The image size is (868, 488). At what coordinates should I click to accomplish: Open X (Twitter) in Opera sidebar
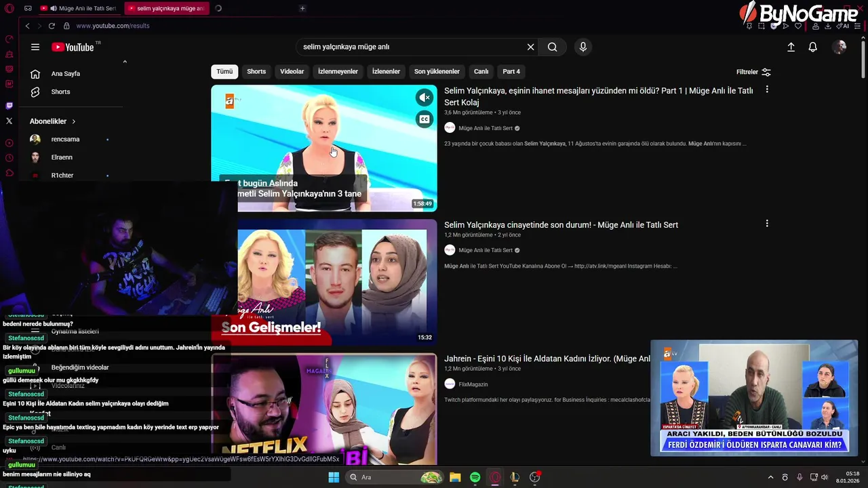9,121
